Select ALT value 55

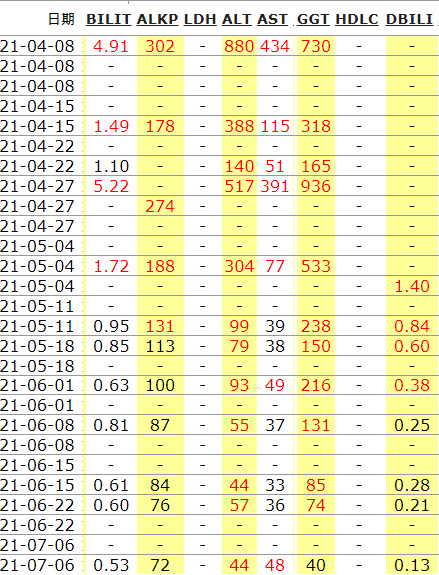tap(239, 425)
